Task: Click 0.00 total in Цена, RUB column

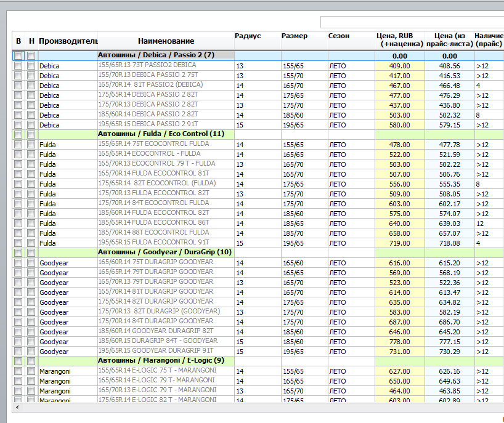Action: pyautogui.click(x=399, y=56)
